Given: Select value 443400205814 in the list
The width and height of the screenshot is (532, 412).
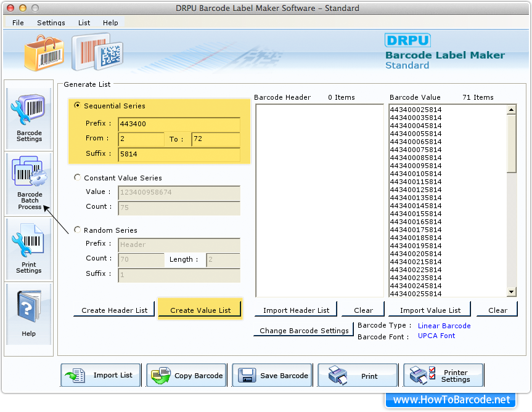Looking at the screenshot, I should pyautogui.click(x=415, y=254).
